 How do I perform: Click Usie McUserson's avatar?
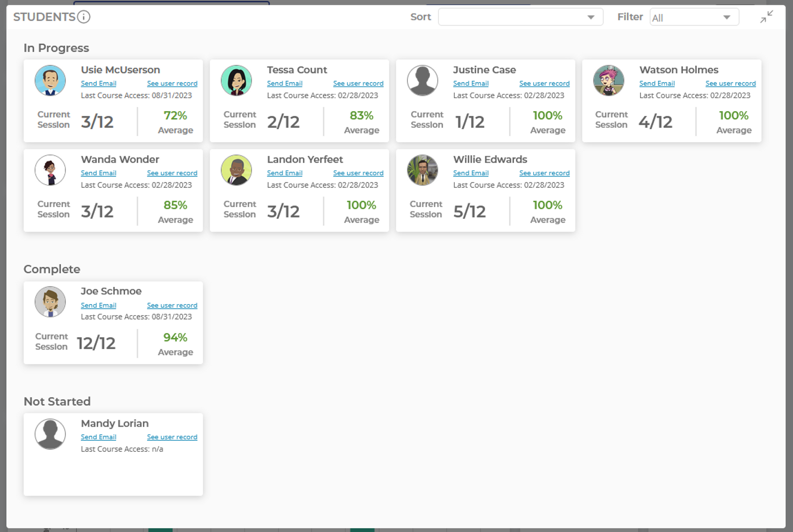point(50,81)
